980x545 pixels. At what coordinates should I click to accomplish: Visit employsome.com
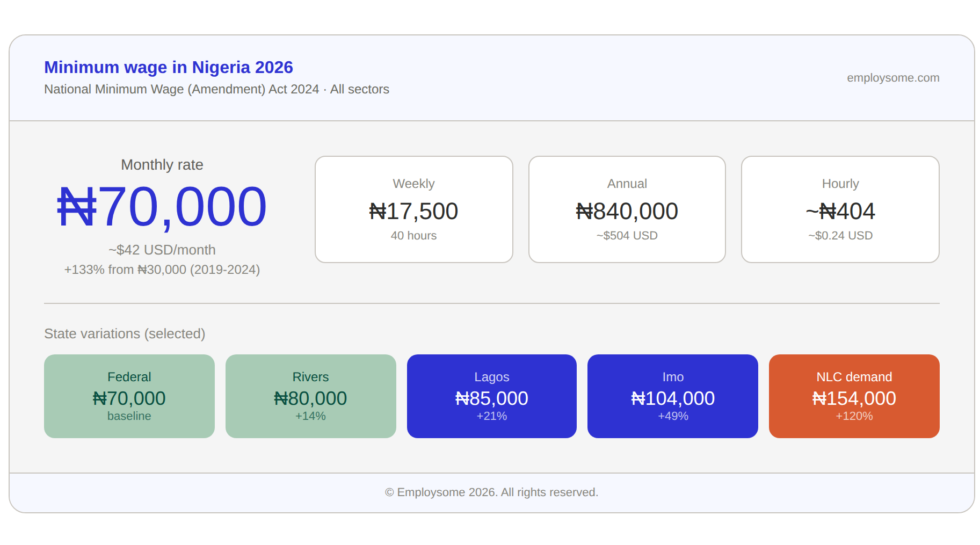coord(893,78)
